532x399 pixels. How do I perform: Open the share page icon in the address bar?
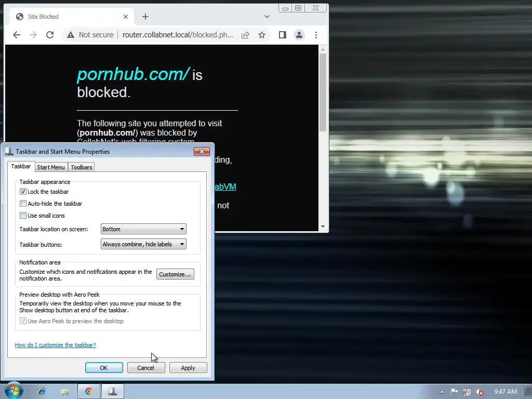coord(245,35)
